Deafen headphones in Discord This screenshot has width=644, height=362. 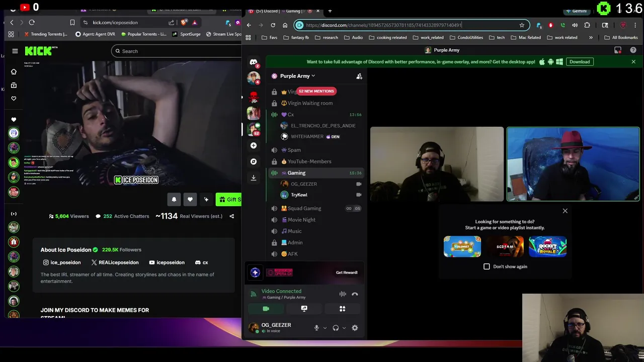[336, 328]
